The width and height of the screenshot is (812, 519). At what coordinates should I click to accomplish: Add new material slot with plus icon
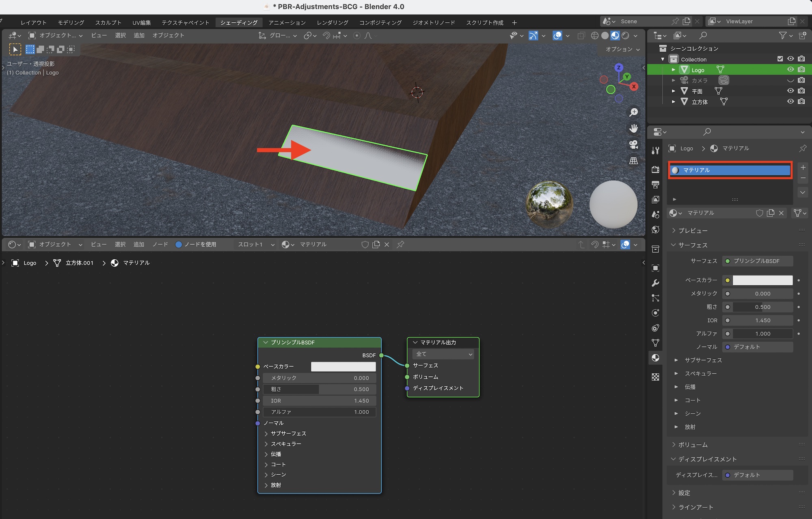(x=803, y=168)
